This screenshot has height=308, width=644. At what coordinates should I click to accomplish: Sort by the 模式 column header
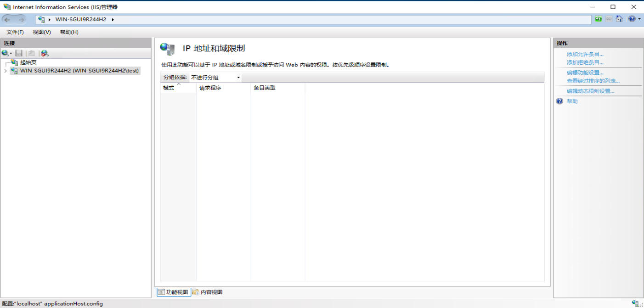click(178, 88)
